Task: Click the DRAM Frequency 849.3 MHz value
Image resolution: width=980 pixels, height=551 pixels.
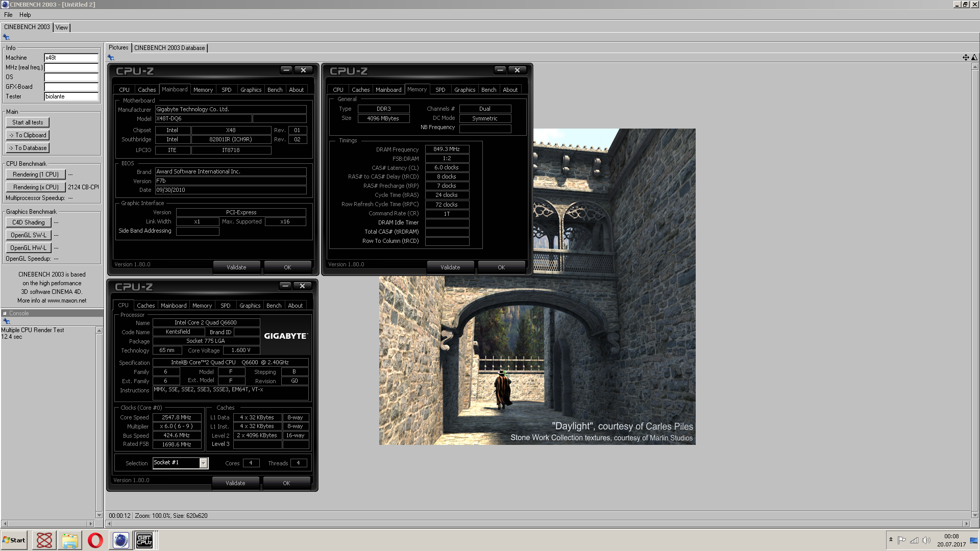Action: tap(447, 149)
